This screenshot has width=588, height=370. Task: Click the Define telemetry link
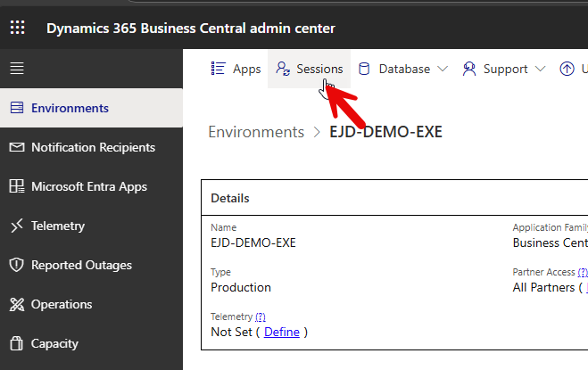[282, 332]
